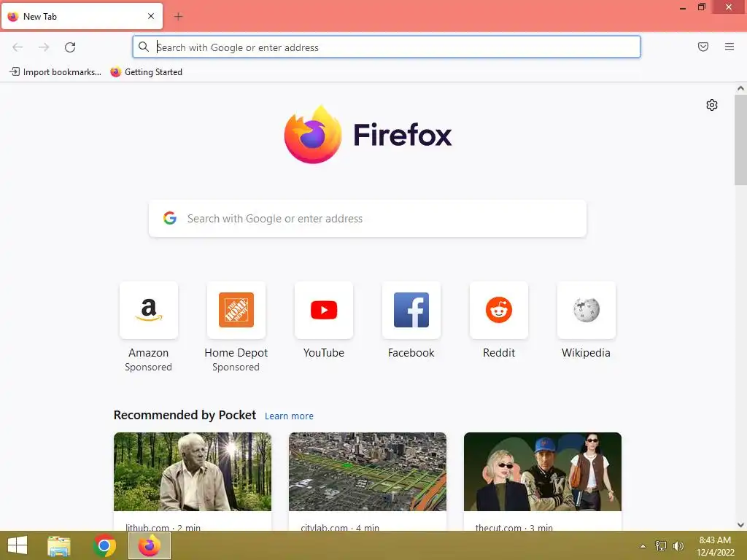Viewport: 747px width, 560px height.
Task: Click Import bookmarks in bookmarks toolbar
Action: point(55,72)
